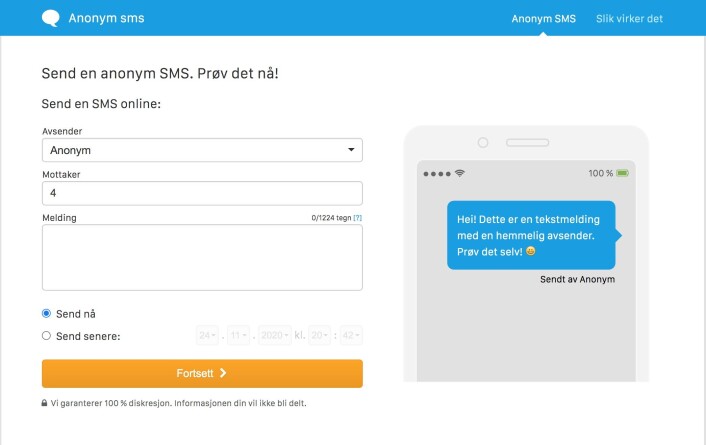Select the Send nå radio button
706x445 pixels.
point(46,313)
